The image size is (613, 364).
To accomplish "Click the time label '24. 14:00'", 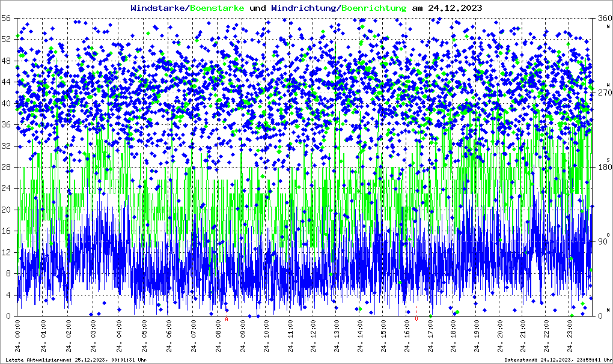I will tap(361, 336).
